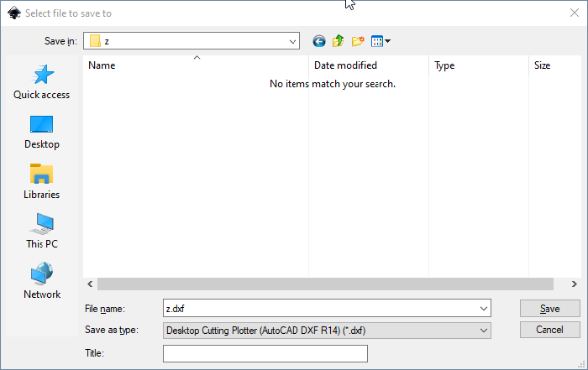The image size is (588, 370).
Task: Click the horizontal scrollbar right arrow
Action: [574, 284]
